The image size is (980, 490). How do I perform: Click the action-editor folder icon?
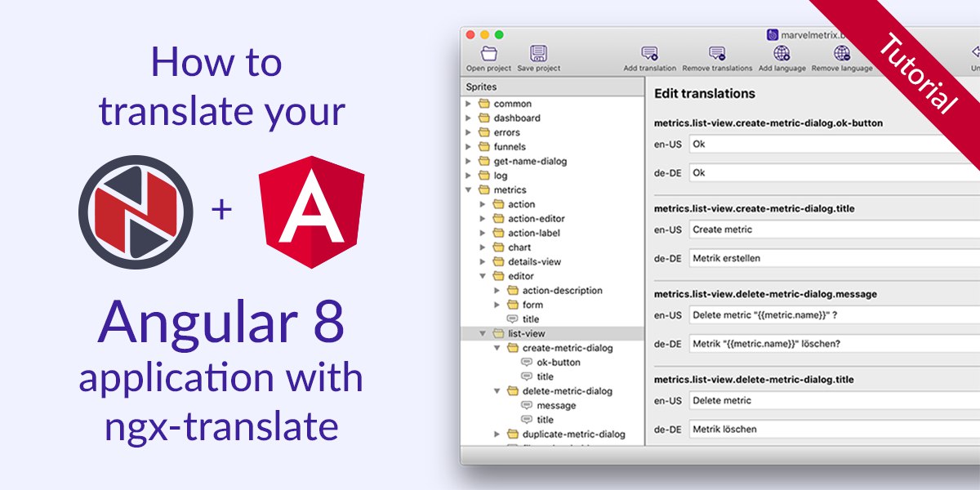click(498, 218)
